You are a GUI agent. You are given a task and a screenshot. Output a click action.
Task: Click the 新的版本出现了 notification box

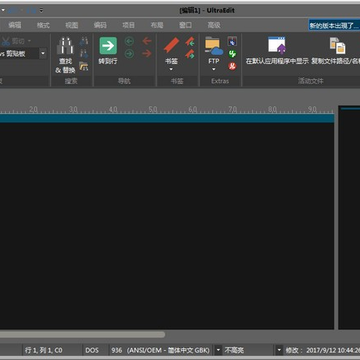pos(334,26)
